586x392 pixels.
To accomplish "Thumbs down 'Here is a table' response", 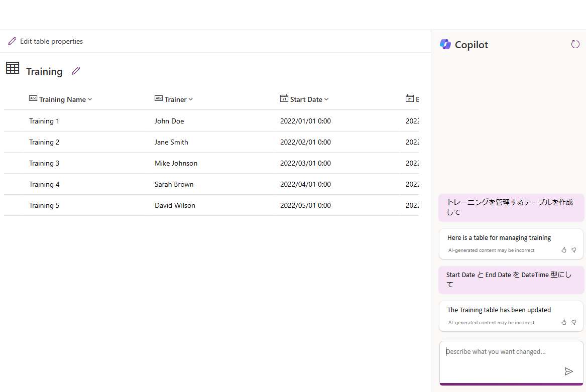I will tap(574, 250).
